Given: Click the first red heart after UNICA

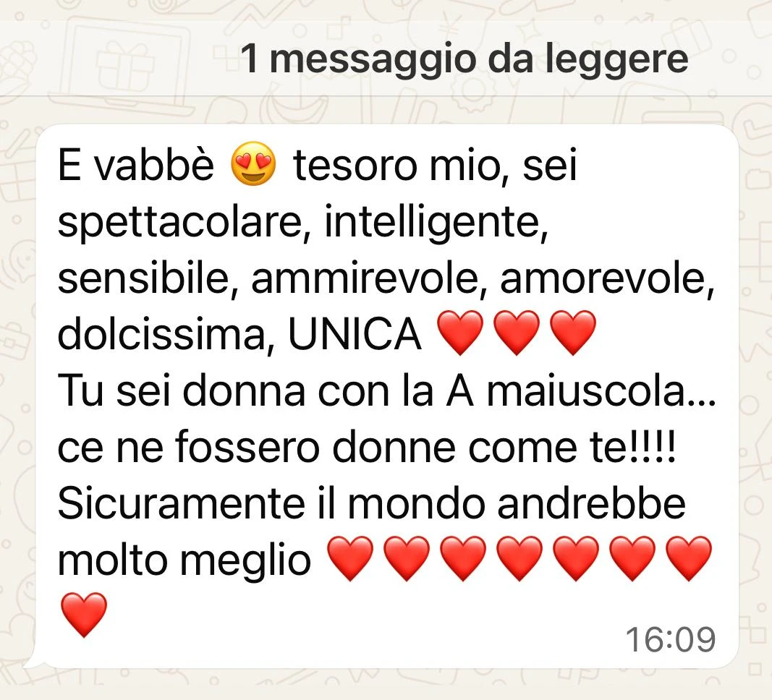Looking at the screenshot, I should pos(460,333).
